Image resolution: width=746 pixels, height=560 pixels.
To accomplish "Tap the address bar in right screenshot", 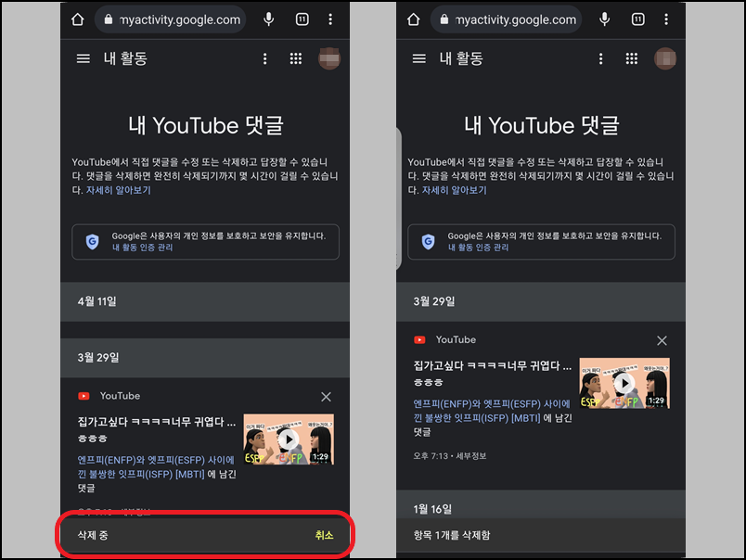I will point(506,19).
